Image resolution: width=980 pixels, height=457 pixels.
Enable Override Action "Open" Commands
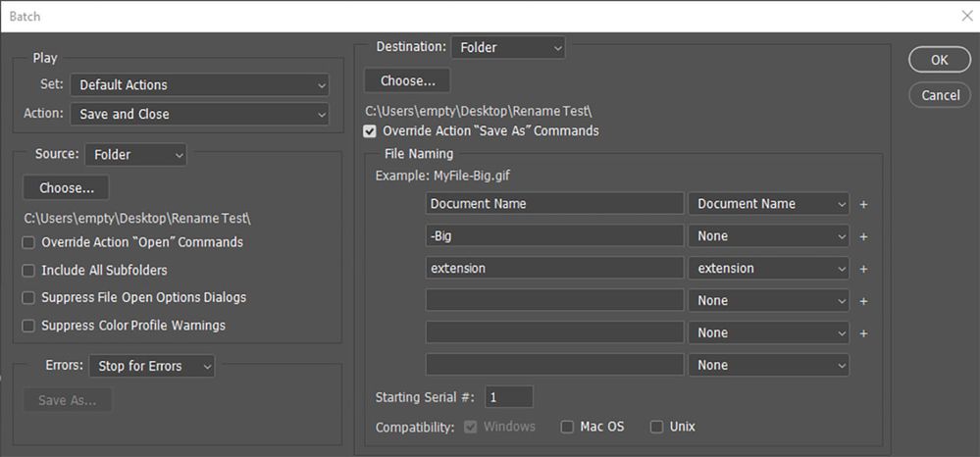tap(29, 242)
